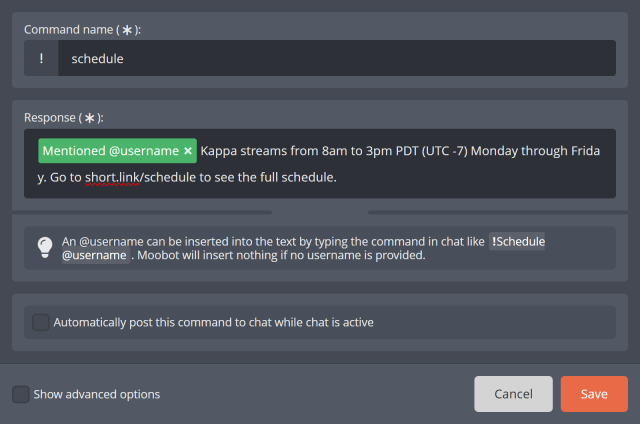Click the right divider bar below Response
The image size is (640, 424).
coord(498,212)
